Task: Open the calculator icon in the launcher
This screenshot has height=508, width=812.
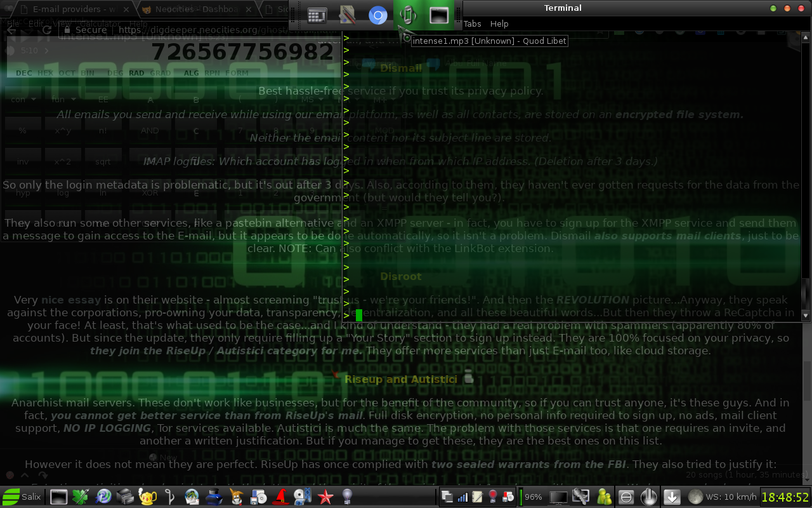Action: pyautogui.click(x=317, y=14)
